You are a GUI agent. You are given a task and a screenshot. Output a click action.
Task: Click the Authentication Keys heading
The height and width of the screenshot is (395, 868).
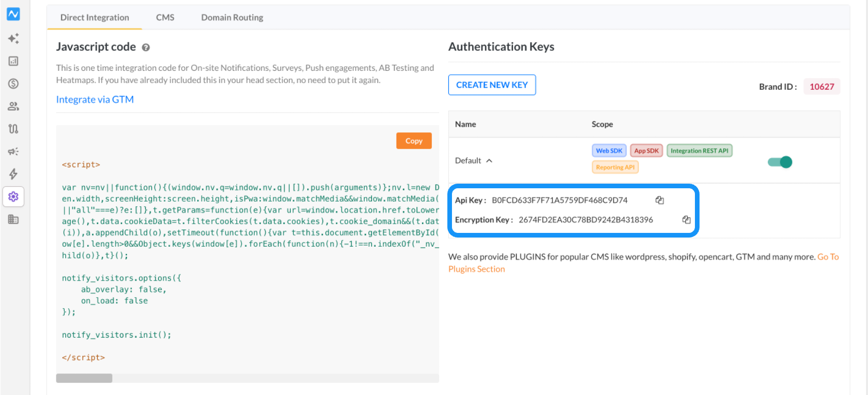point(501,47)
